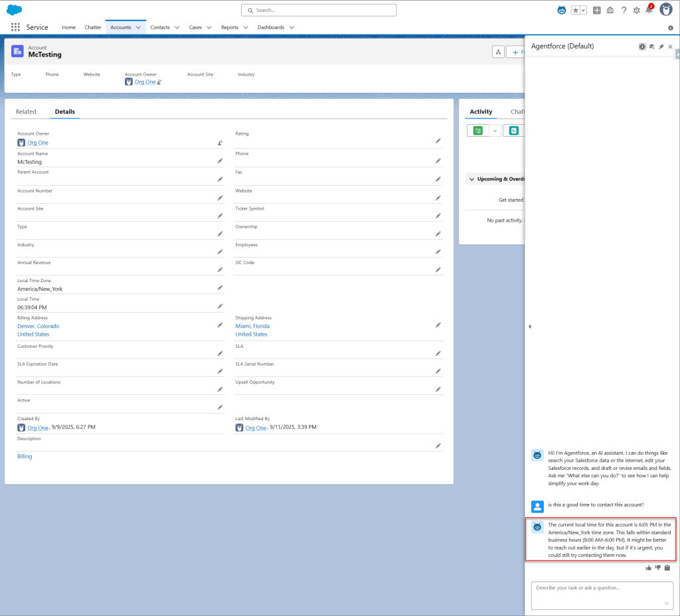This screenshot has width=680, height=616.
Task: Open the Accounts tab dropdown chevron
Action: (138, 27)
